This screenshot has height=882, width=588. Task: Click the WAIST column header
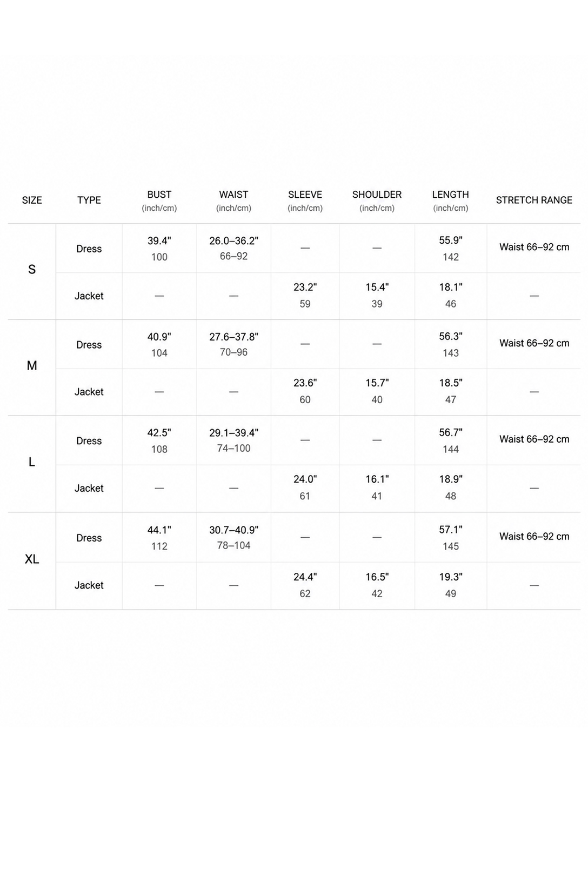point(233,201)
